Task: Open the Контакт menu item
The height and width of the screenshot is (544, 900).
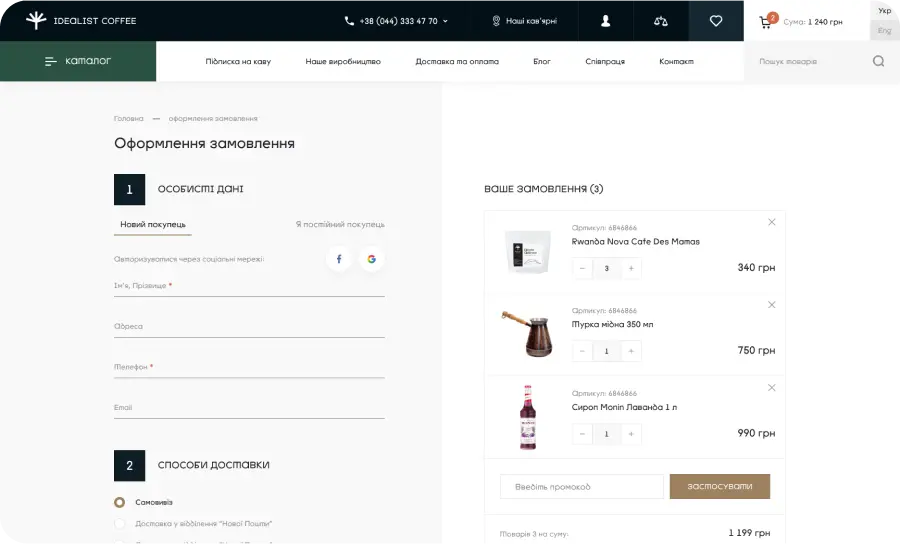Action: (x=676, y=61)
